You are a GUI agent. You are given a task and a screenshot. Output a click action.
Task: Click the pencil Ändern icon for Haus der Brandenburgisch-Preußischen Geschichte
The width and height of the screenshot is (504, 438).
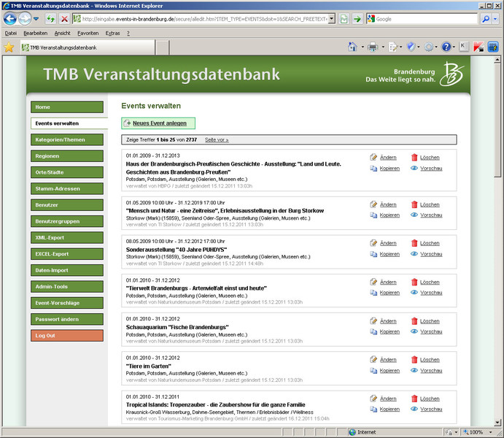click(x=373, y=157)
